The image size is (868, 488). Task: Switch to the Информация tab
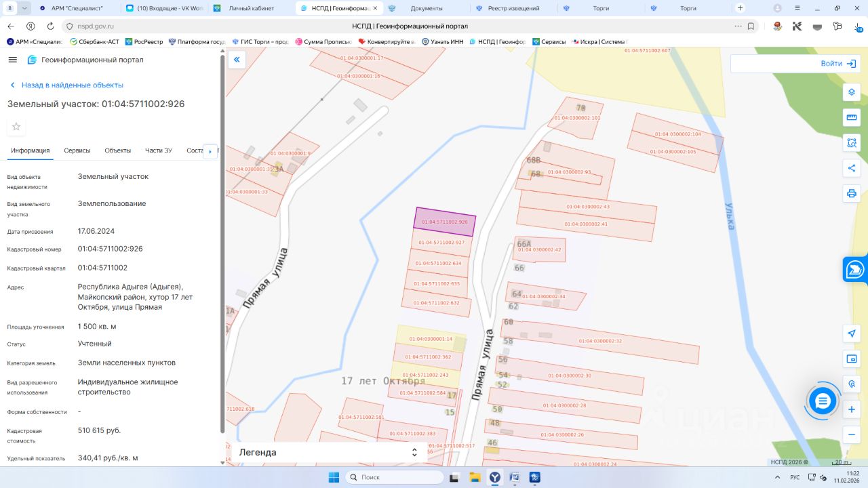tap(31, 150)
